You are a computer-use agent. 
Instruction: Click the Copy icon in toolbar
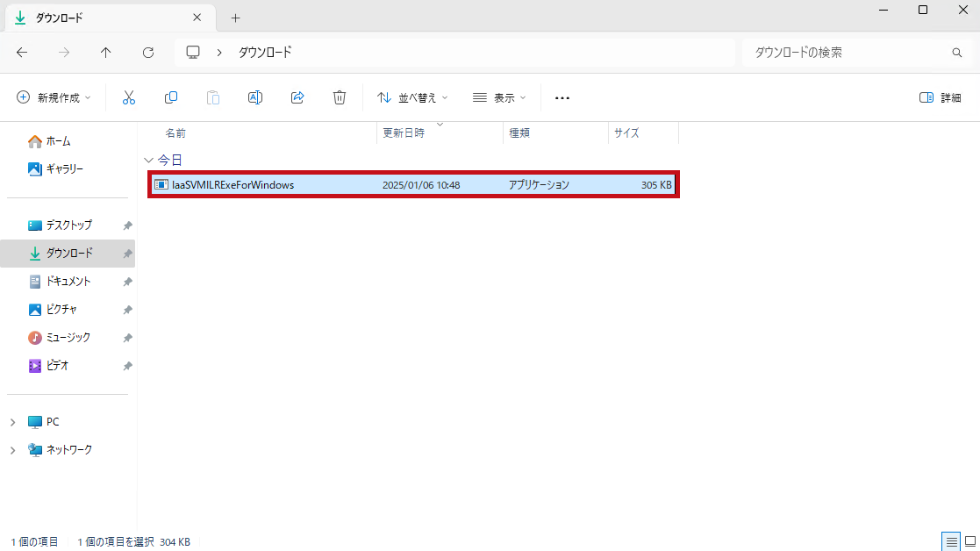tap(170, 97)
